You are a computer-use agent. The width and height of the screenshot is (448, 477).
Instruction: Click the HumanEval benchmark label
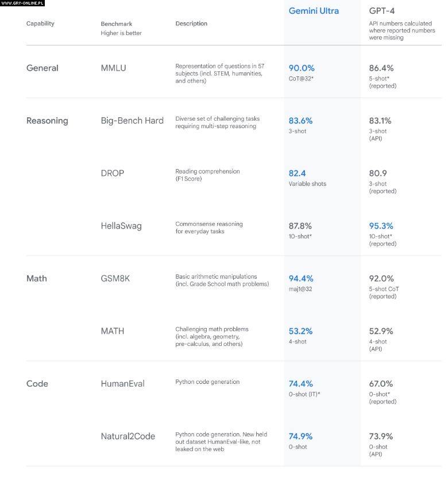(x=122, y=384)
